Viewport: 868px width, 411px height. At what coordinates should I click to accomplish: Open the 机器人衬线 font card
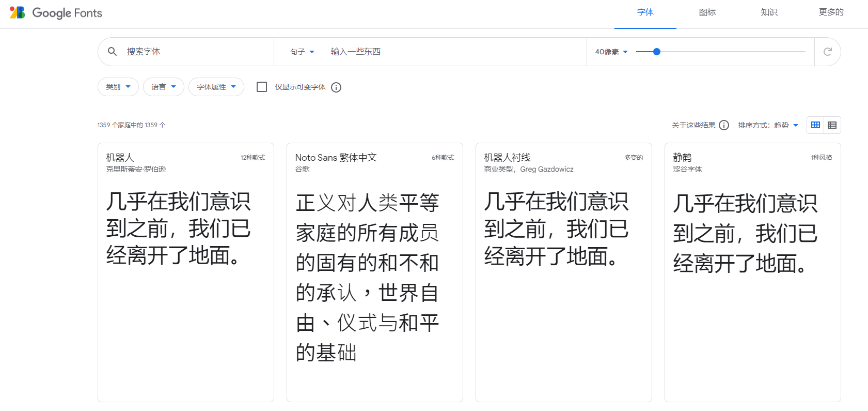564,272
